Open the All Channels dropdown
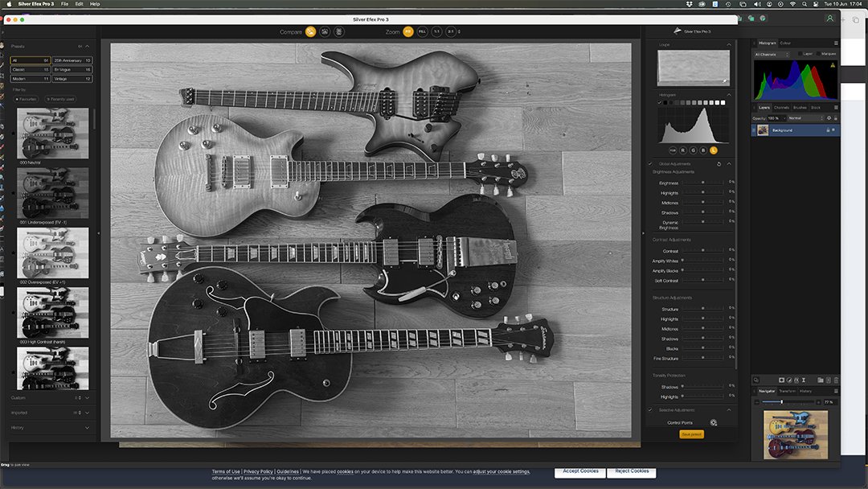This screenshot has width=868, height=489. coord(771,54)
